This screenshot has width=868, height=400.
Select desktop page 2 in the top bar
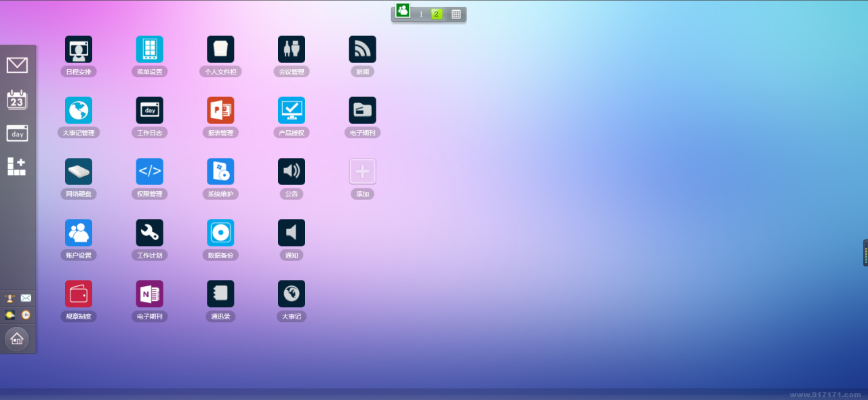[437, 14]
